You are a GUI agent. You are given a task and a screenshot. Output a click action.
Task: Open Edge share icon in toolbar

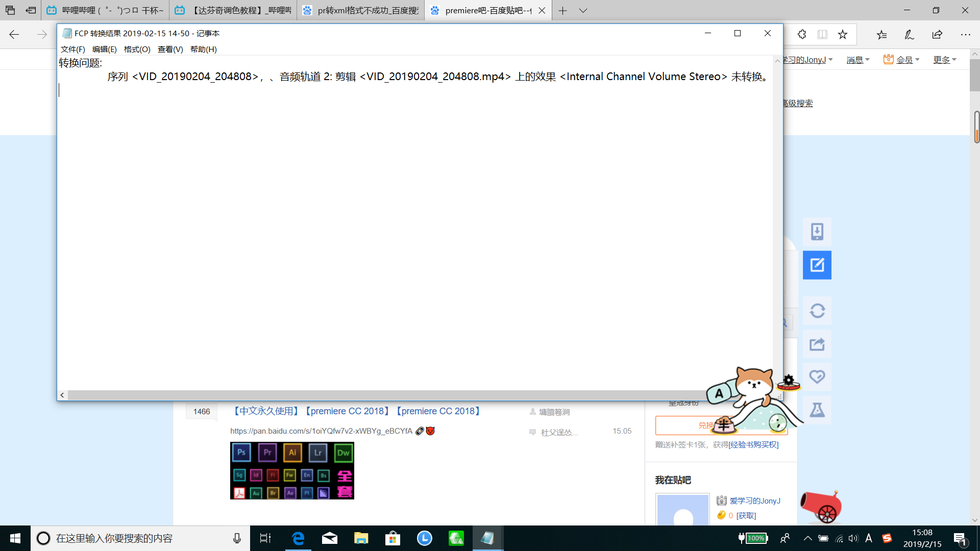pos(937,34)
